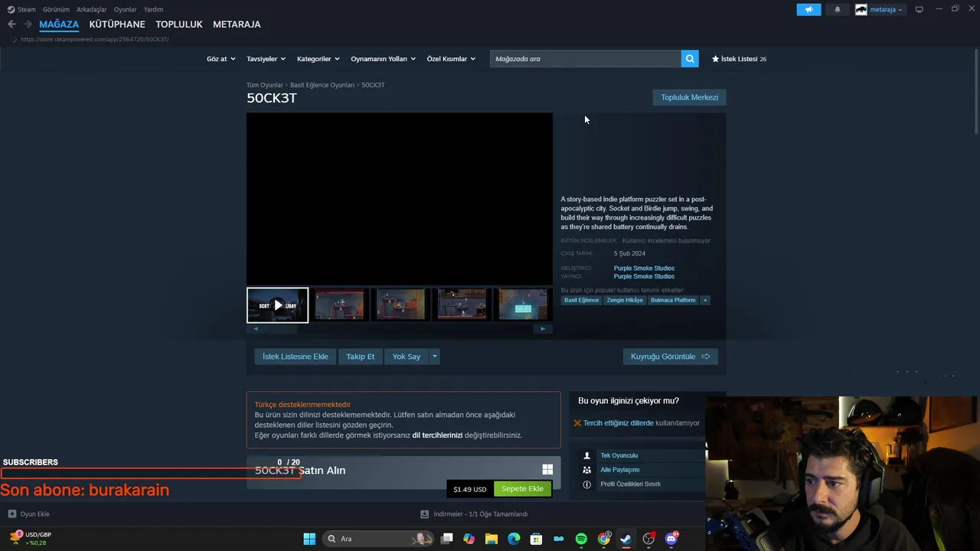Expand the Göz at dropdown

tap(220, 59)
